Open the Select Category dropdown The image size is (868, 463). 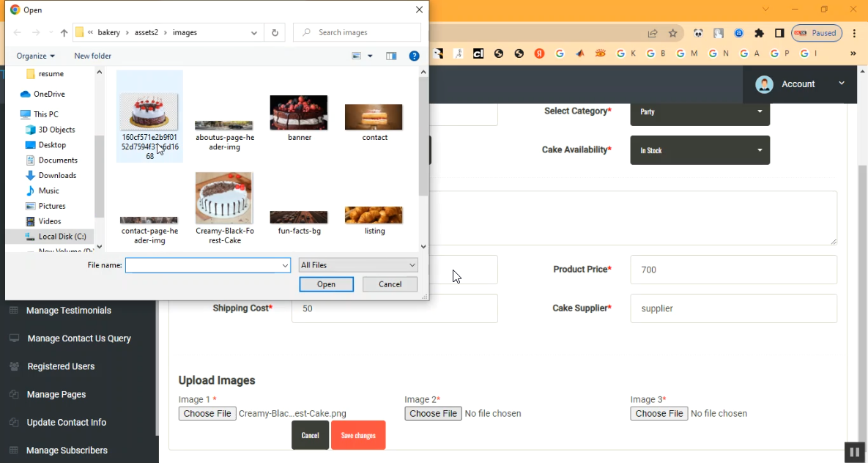[700, 112]
